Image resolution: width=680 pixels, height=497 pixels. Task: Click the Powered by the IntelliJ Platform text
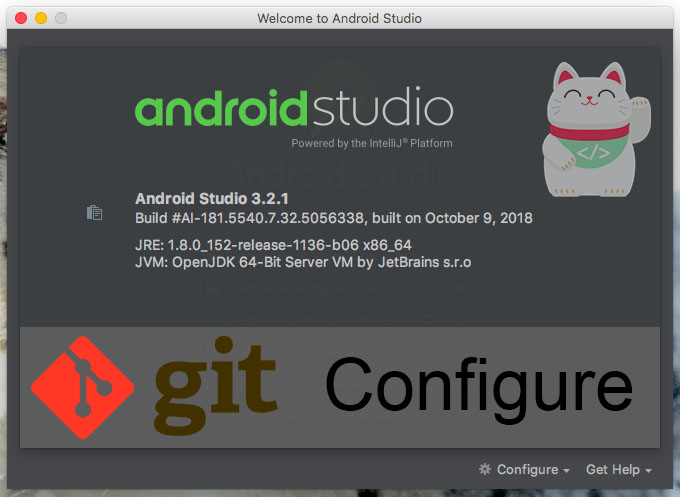pos(372,143)
